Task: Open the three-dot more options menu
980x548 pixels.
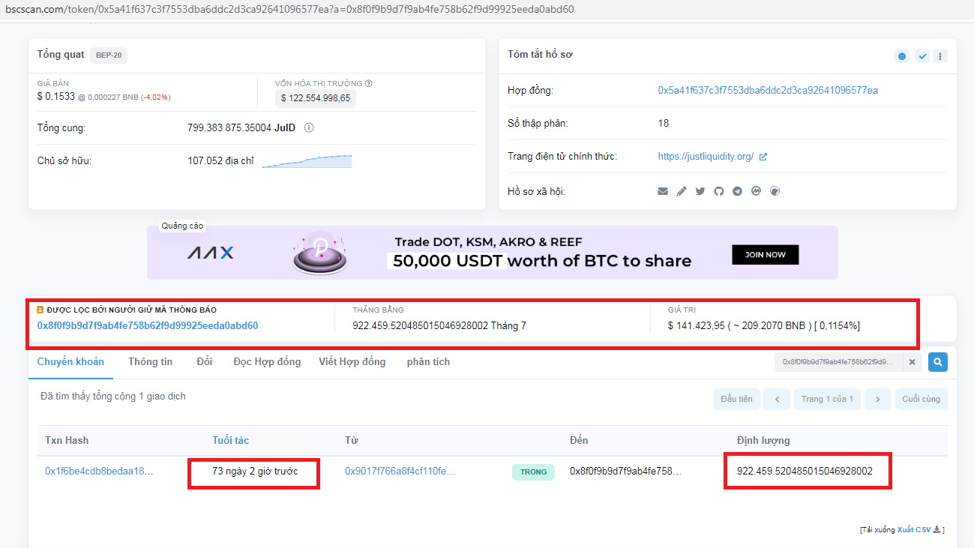Action: click(940, 56)
